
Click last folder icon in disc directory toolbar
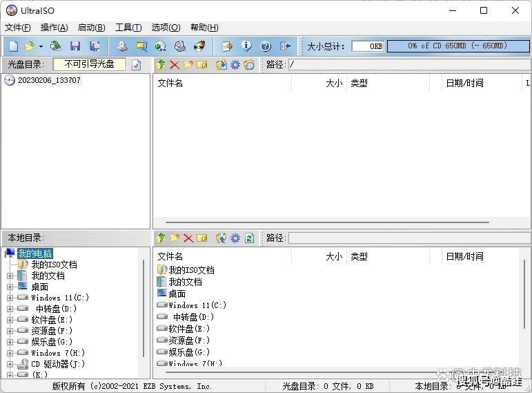tap(249, 64)
